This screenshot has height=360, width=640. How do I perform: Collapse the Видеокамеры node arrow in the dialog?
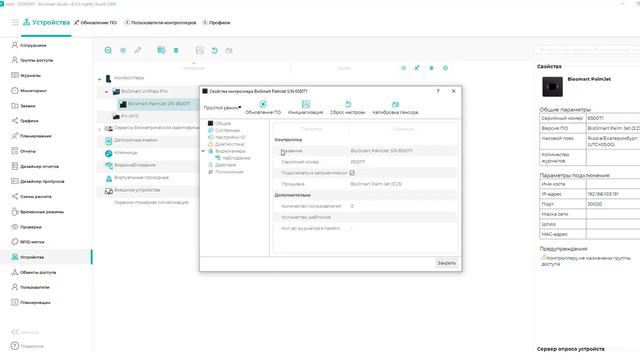pos(203,151)
